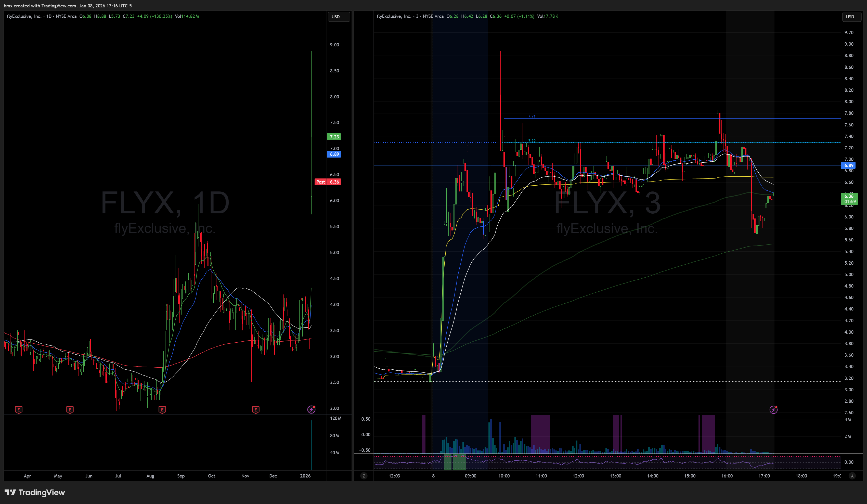Click the earnings E marker near November
This screenshot has width=867, height=504.
[256, 410]
